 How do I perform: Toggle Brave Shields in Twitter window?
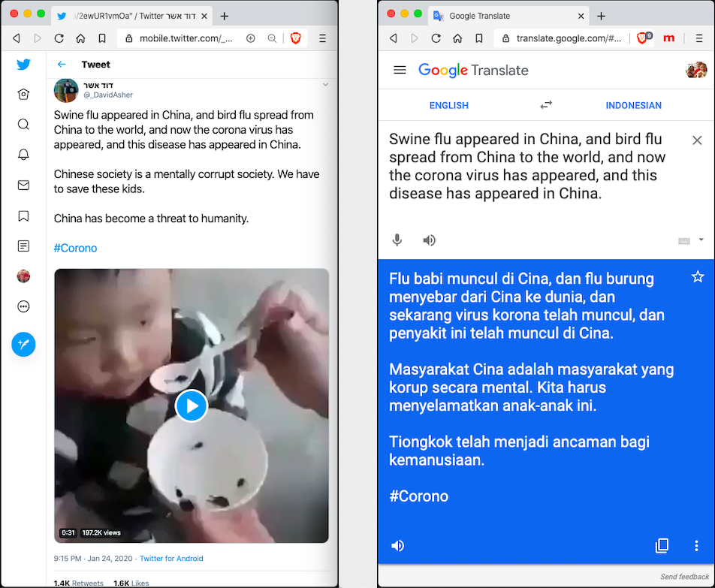[295, 38]
